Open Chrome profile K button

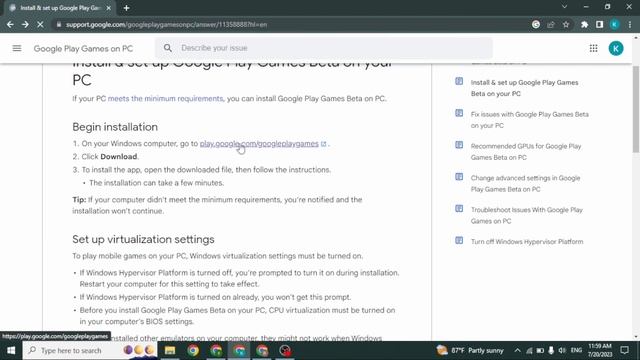[614, 24]
